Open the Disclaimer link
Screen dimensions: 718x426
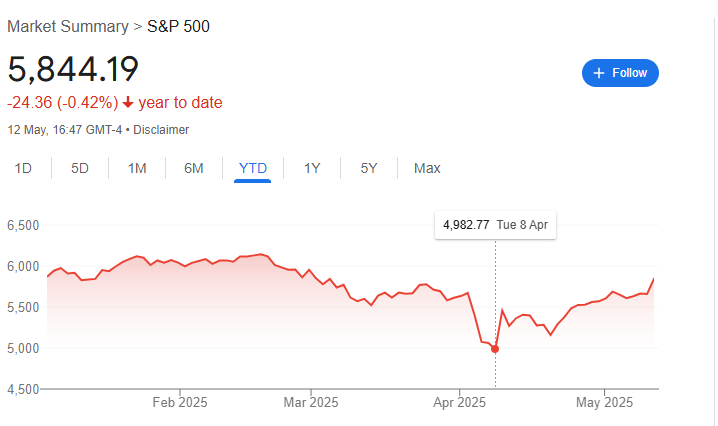161,130
